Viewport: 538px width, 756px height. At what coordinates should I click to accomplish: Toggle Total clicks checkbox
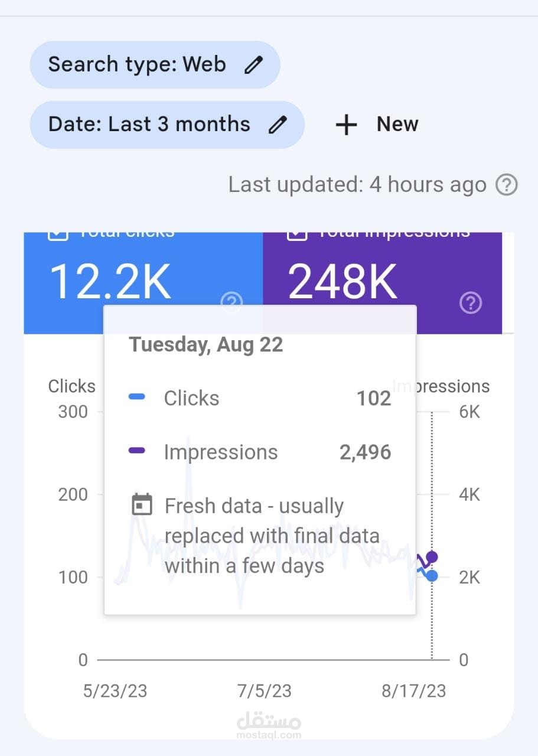57,234
